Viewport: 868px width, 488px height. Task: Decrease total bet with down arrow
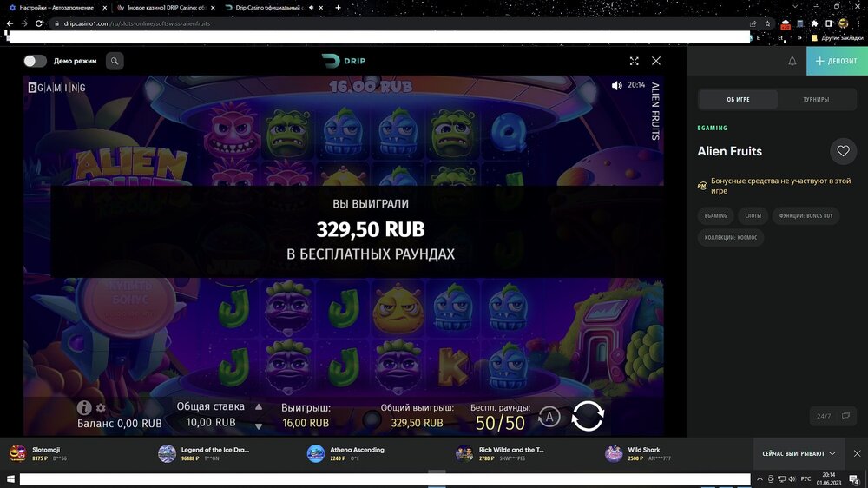(x=259, y=426)
